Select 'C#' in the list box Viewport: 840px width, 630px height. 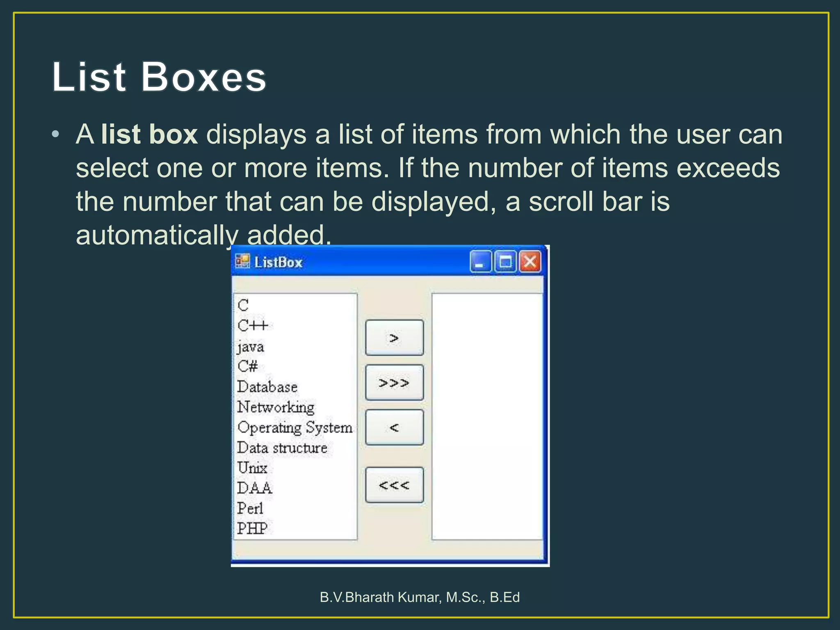tap(247, 366)
